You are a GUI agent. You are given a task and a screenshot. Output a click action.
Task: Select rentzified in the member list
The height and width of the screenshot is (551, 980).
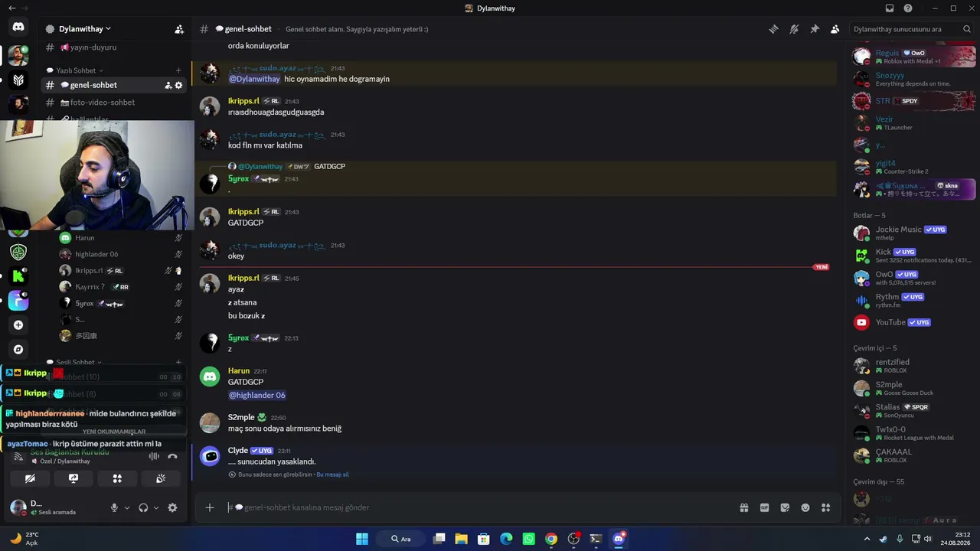click(911, 366)
